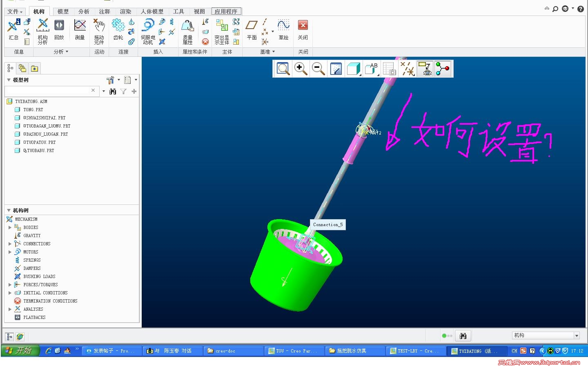Screen dimensions: 588x368
Task: Open datum display filters icon
Action: [x=407, y=69]
